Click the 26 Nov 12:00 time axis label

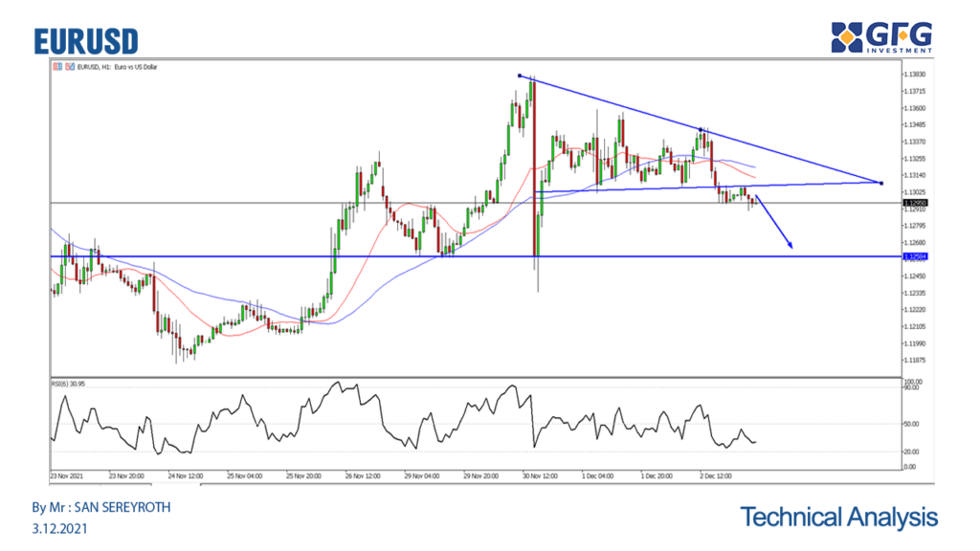point(360,474)
